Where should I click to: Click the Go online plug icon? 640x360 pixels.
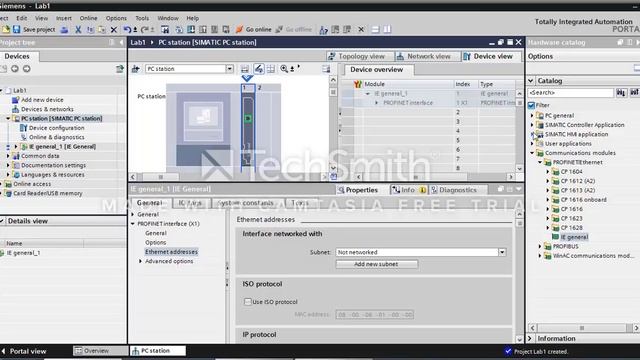click(x=239, y=29)
